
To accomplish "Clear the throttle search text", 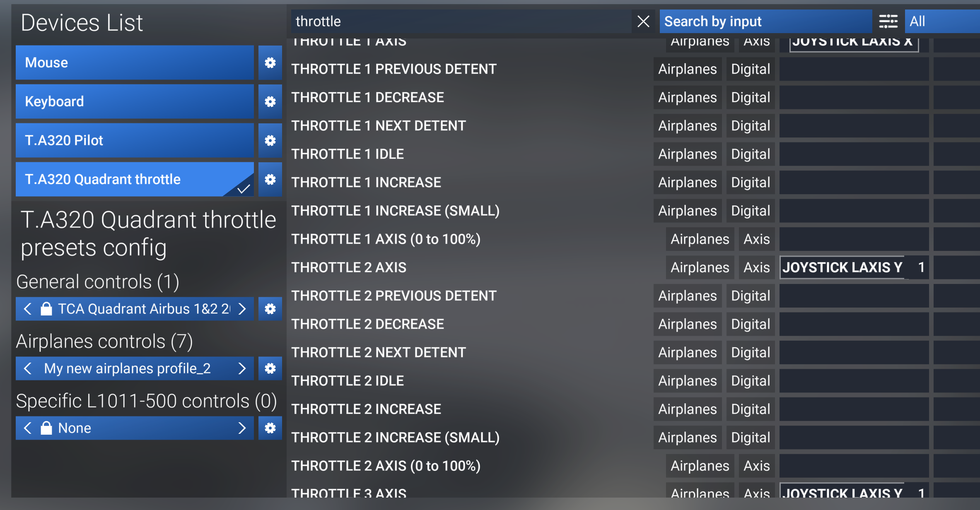I will (643, 21).
